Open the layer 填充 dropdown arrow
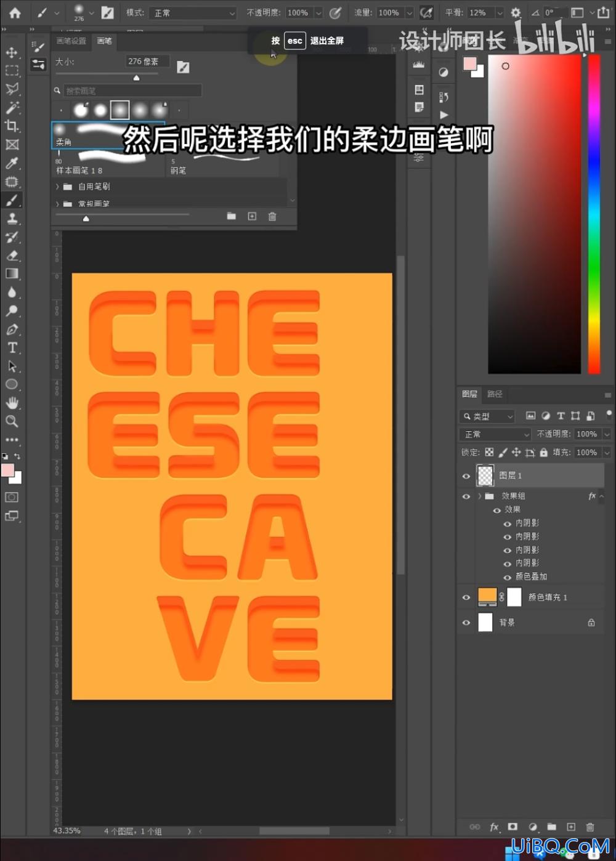Image resolution: width=616 pixels, height=861 pixels. (x=607, y=452)
